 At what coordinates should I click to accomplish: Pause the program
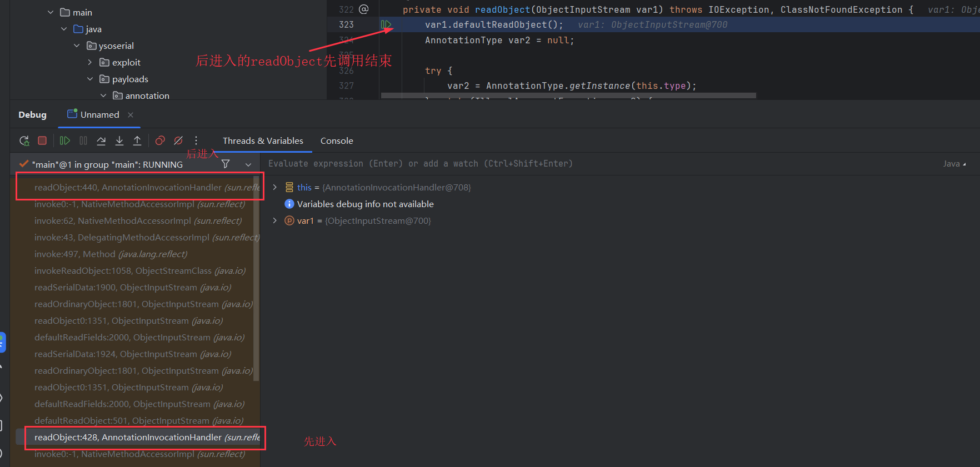click(83, 140)
